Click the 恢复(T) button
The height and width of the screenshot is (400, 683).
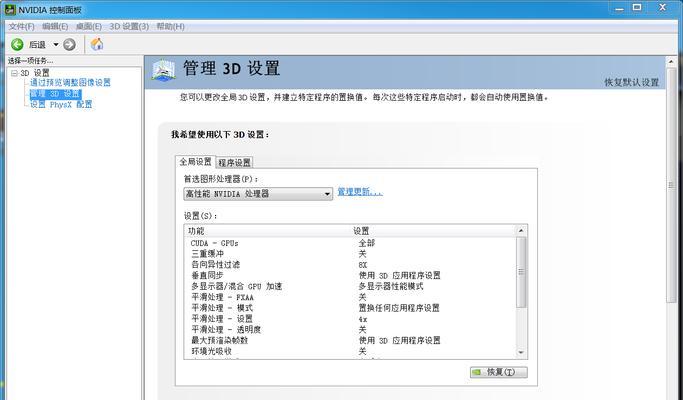499,372
